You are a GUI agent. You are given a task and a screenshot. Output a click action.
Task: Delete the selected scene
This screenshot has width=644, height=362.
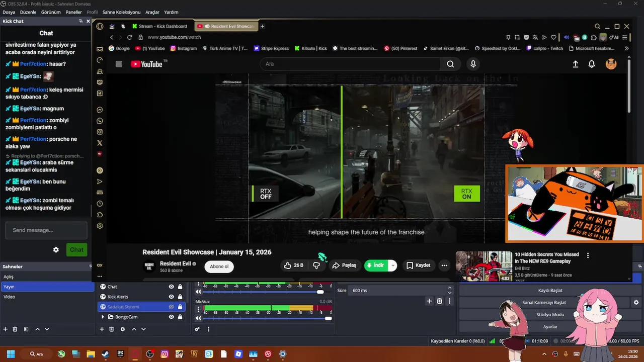pos(15,329)
